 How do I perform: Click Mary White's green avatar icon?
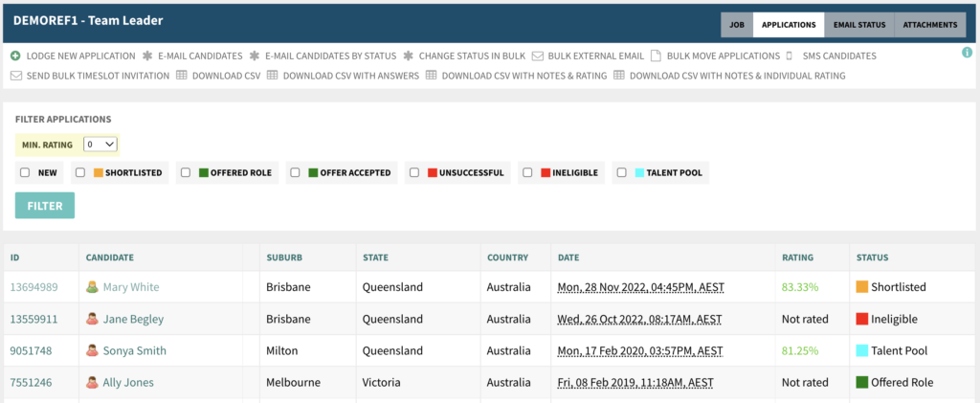93,287
